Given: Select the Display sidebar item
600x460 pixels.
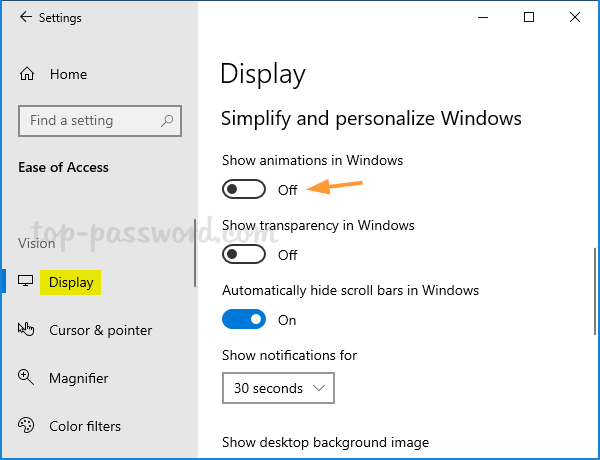Looking at the screenshot, I should pyautogui.click(x=72, y=282).
